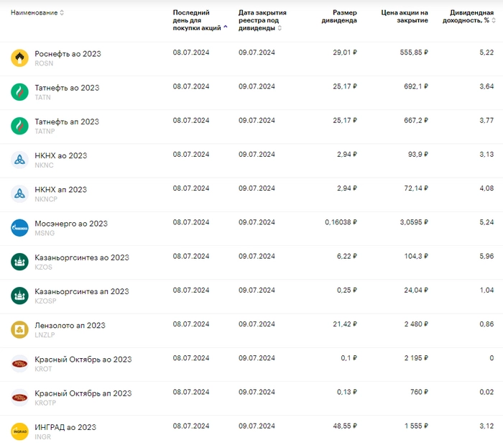Open the Казаньоргсинтез ап 2023 link
Image resolution: width=503 pixels, height=448 pixels.
pos(81,291)
